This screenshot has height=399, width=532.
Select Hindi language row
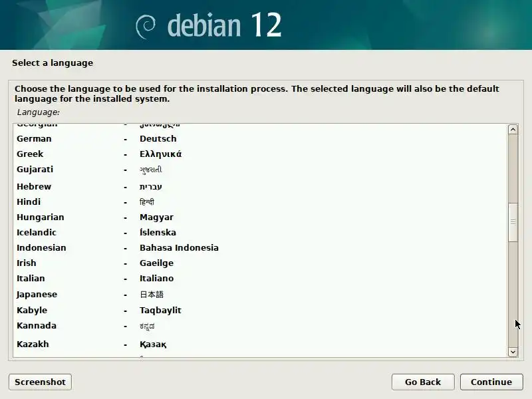(261, 202)
